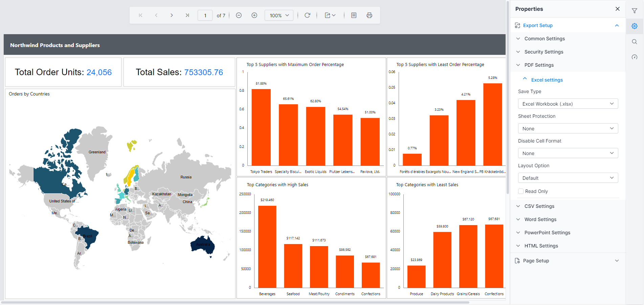Click the Specialty Biscuits supplier bar

(288, 135)
